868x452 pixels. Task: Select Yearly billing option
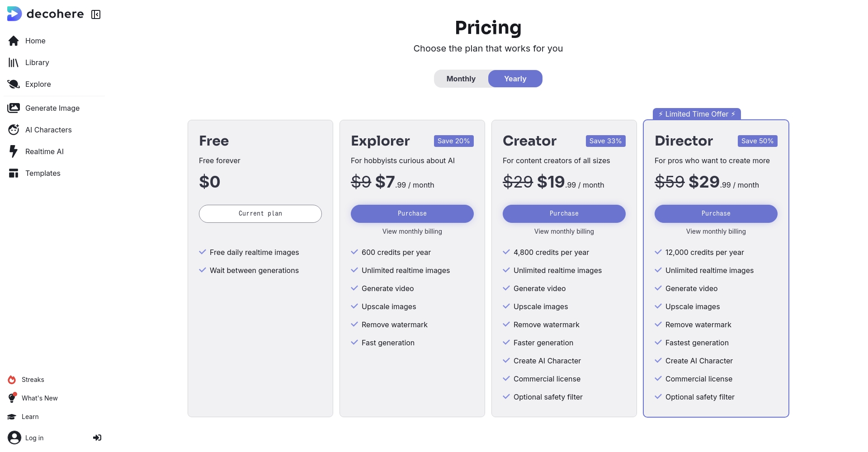515,79
